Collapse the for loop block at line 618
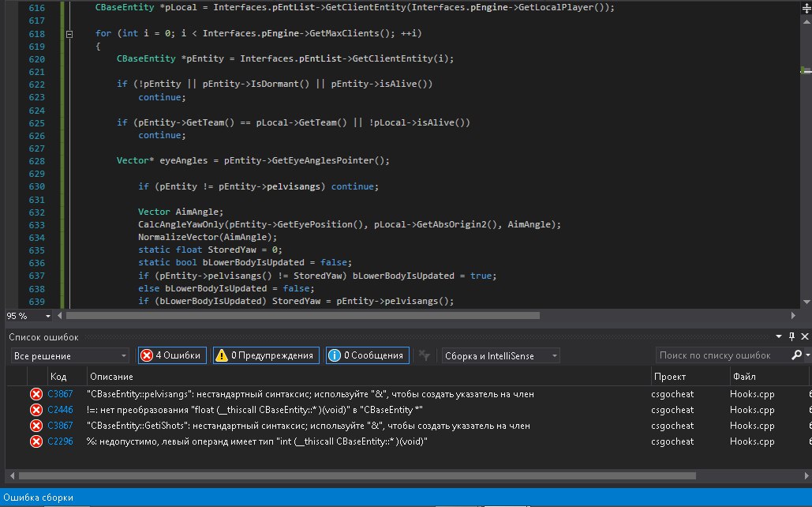The height and width of the screenshot is (507, 812). pos(69,34)
